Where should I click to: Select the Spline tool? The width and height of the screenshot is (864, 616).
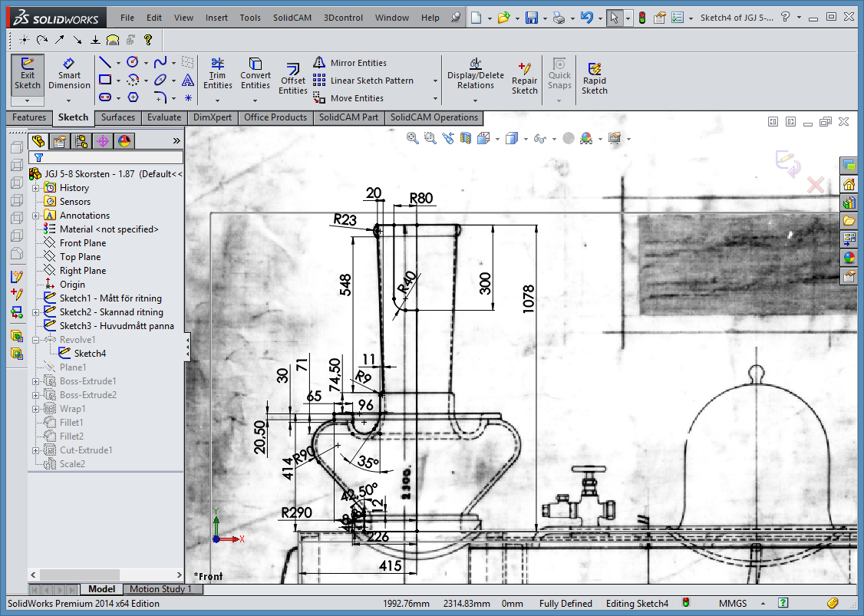click(160, 62)
